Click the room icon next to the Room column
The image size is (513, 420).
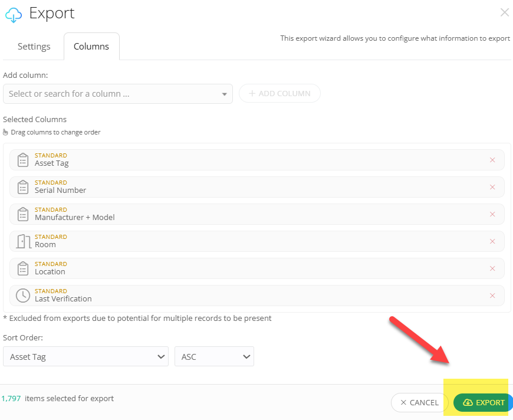click(22, 241)
